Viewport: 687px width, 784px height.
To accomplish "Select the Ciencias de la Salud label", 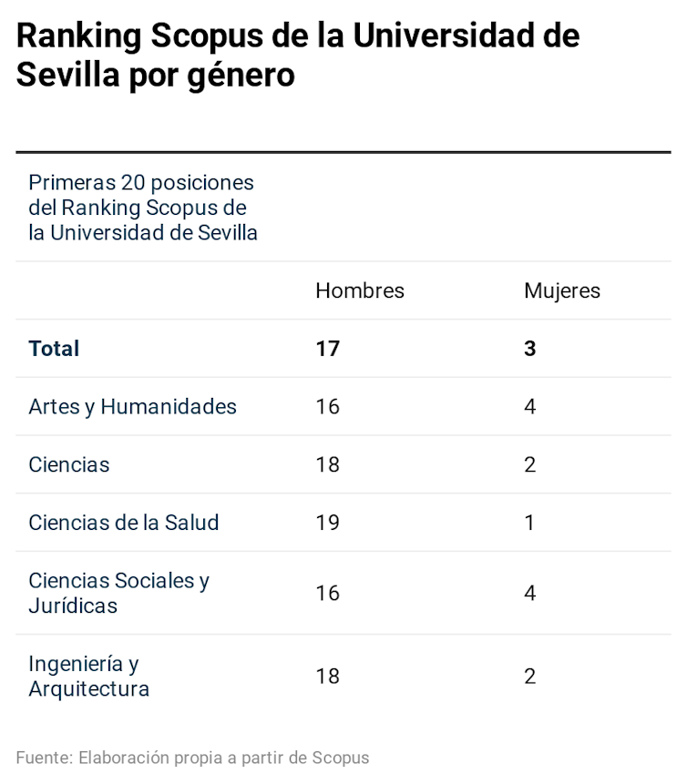I will pyautogui.click(x=123, y=523).
